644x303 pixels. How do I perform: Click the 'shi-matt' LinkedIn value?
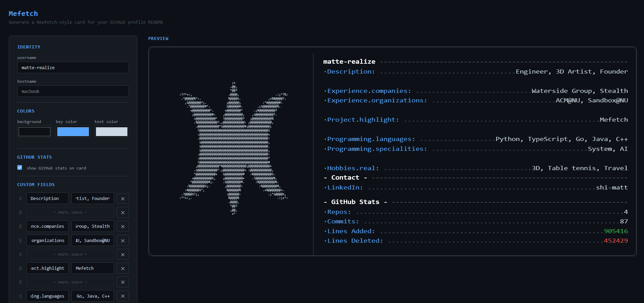tap(612, 187)
